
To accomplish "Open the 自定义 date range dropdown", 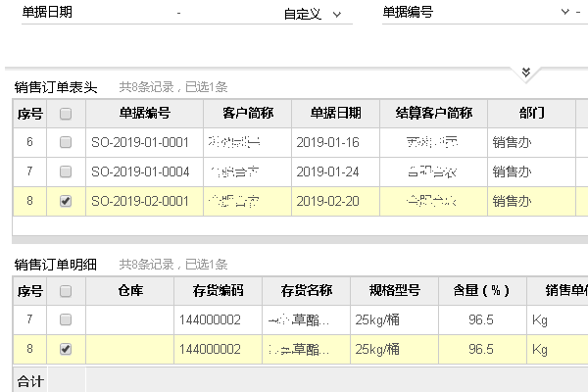I will [314, 14].
